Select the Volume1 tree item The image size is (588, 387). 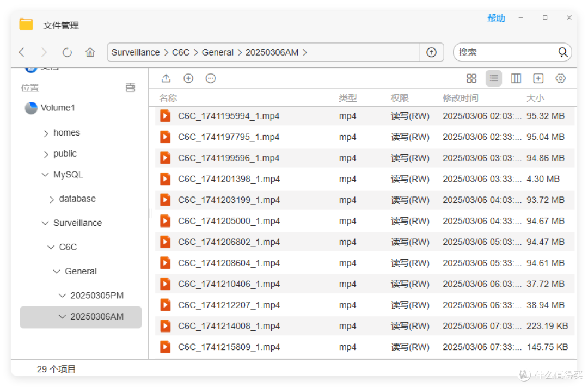click(x=58, y=108)
